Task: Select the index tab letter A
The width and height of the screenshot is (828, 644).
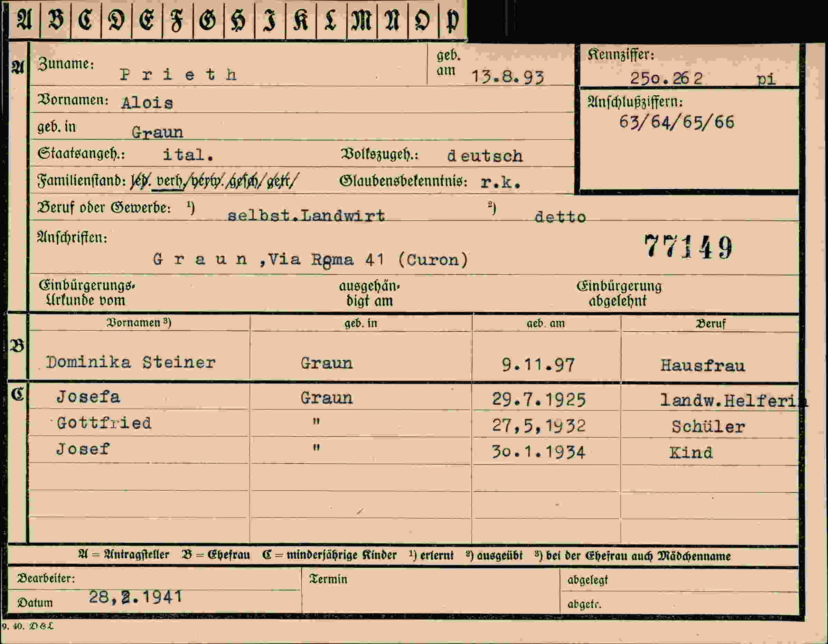Action: (x=24, y=20)
